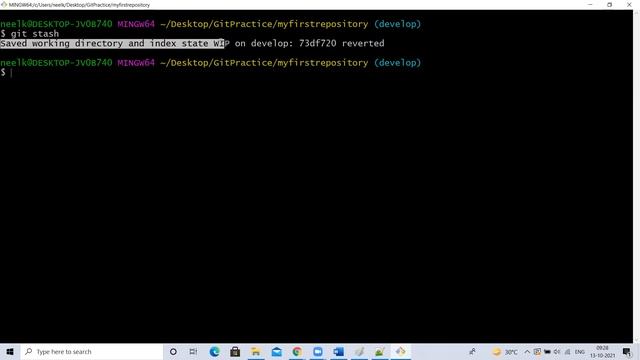Screen dimensions: 640x360
Task: Launch Microsoft Edge from the taskbar
Action: click(214, 351)
